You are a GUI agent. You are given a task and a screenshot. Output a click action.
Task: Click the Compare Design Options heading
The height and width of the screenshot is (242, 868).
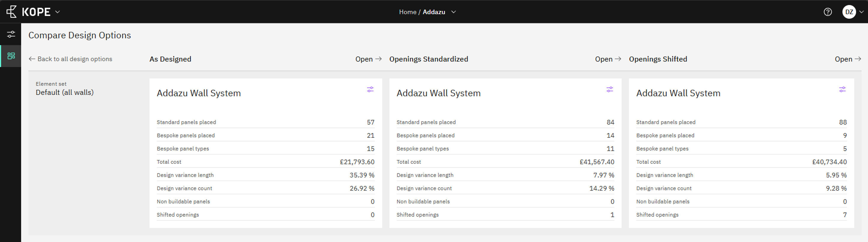pyautogui.click(x=79, y=35)
